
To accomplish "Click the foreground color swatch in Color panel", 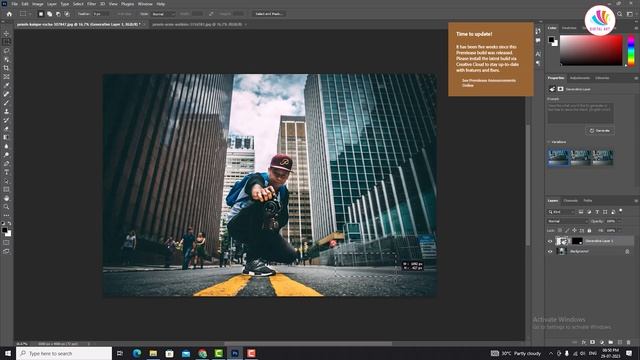I will coord(551,40).
